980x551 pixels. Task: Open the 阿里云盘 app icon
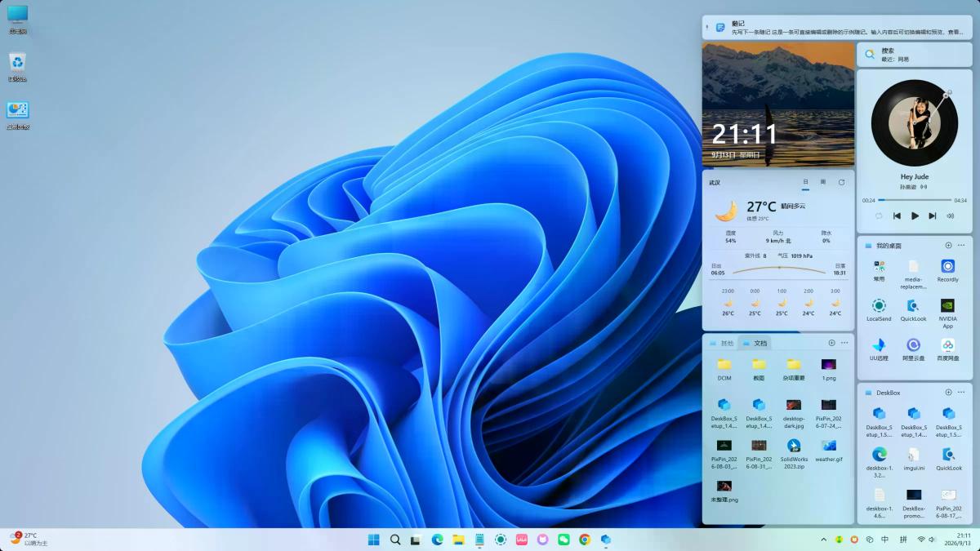click(913, 349)
